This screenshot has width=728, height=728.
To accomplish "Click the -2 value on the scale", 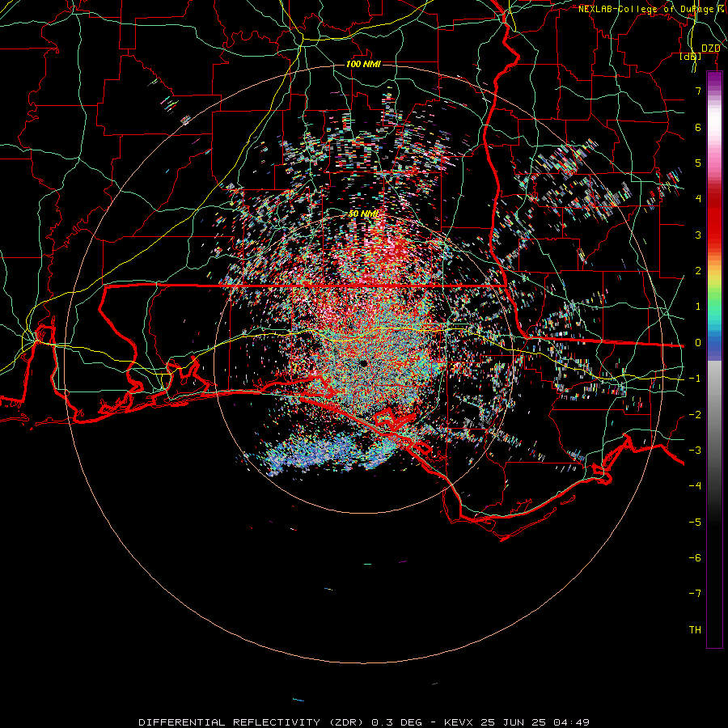I will point(695,415).
